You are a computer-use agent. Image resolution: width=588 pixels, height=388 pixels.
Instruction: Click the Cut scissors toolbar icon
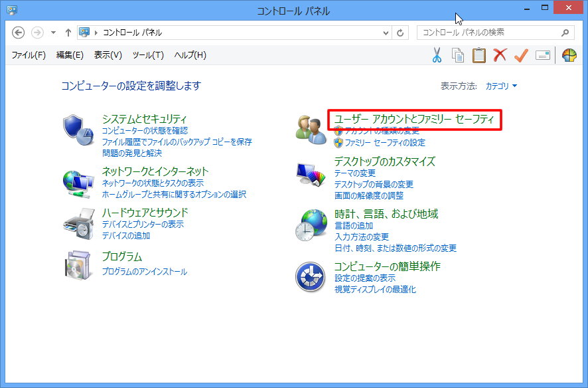click(437, 55)
